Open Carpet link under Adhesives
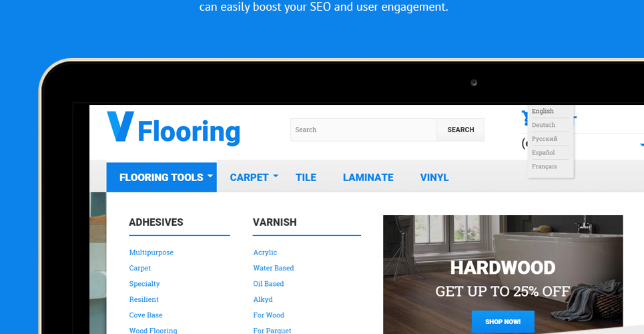The height and width of the screenshot is (334, 644). pyautogui.click(x=140, y=268)
